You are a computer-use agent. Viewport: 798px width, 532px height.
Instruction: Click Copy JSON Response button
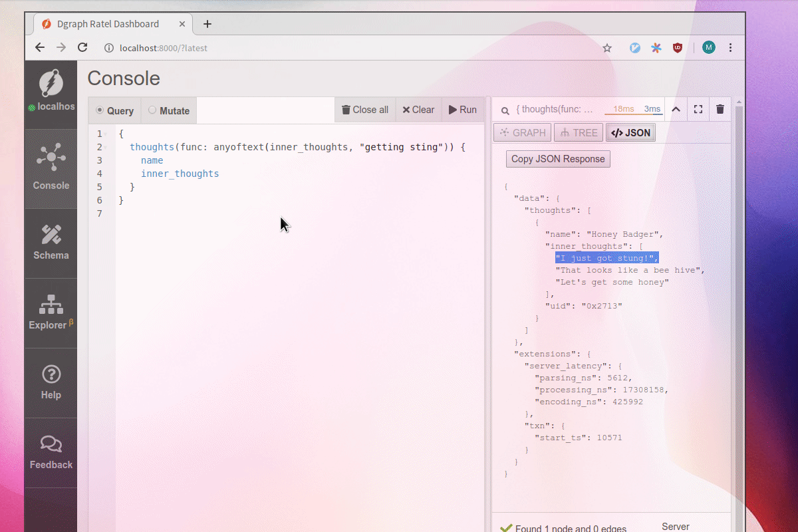558,159
